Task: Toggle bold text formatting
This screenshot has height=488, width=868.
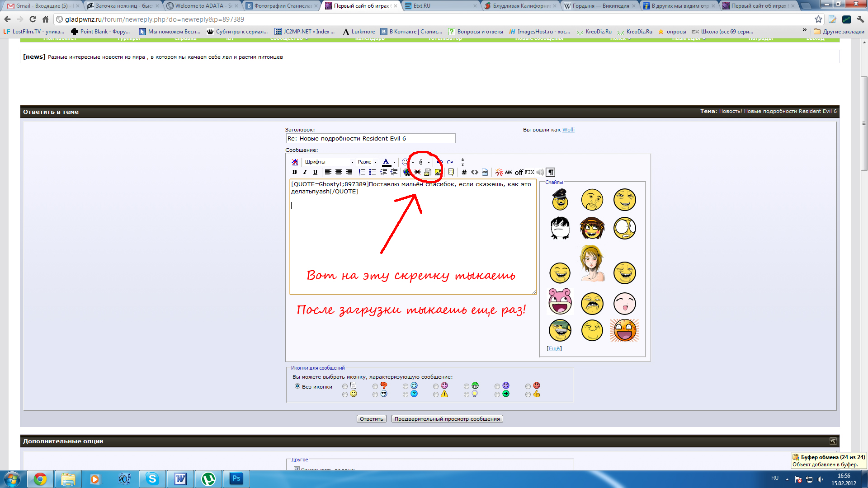Action: pyautogui.click(x=294, y=172)
